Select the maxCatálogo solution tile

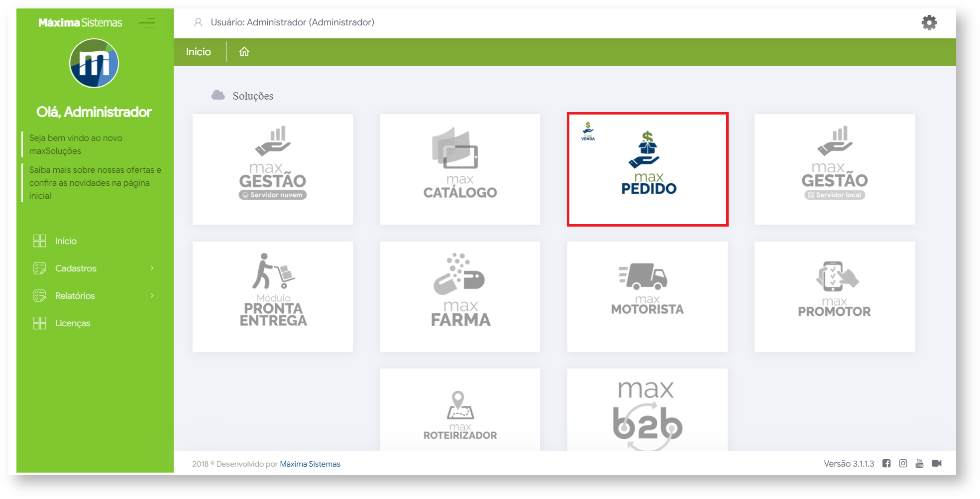point(460,169)
